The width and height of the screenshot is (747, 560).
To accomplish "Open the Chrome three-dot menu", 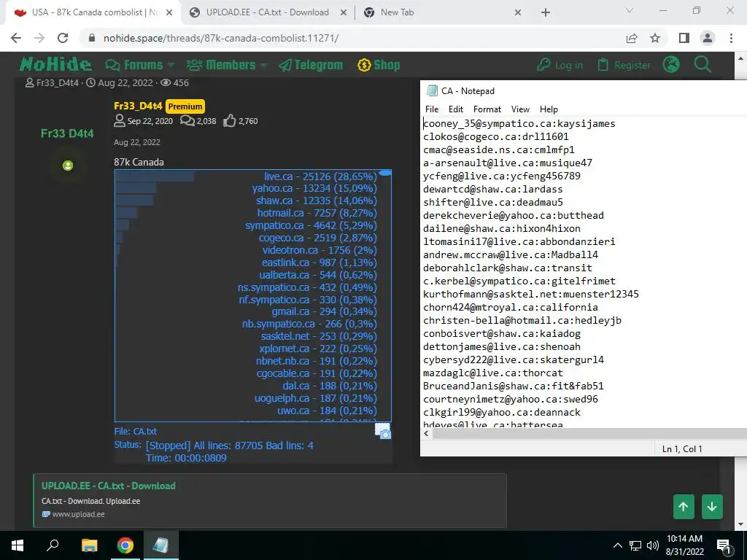I will click(731, 38).
